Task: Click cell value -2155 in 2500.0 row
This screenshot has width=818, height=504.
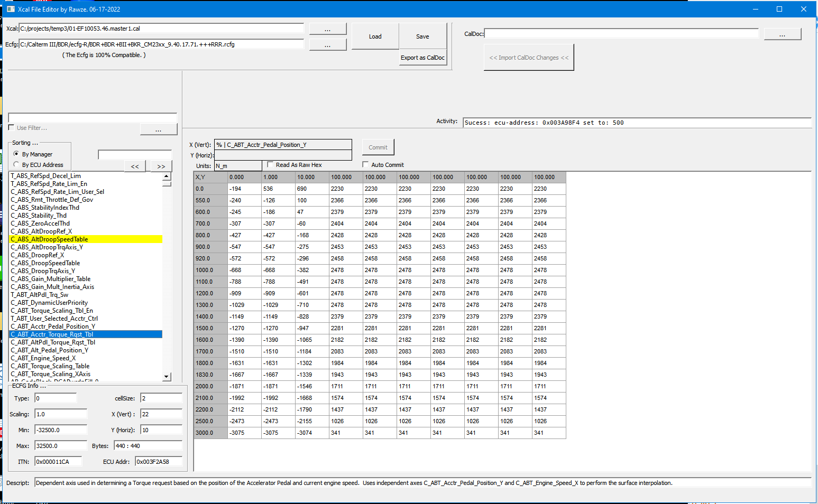Action: coord(313,421)
